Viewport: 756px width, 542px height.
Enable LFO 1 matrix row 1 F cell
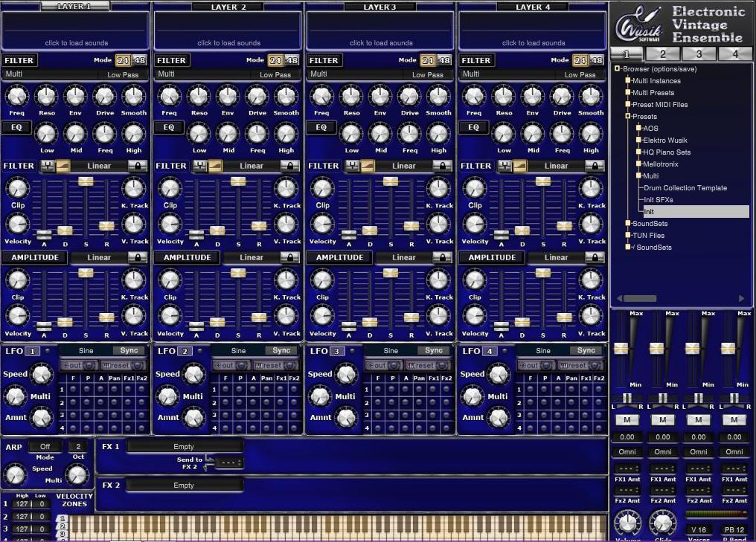click(73, 390)
